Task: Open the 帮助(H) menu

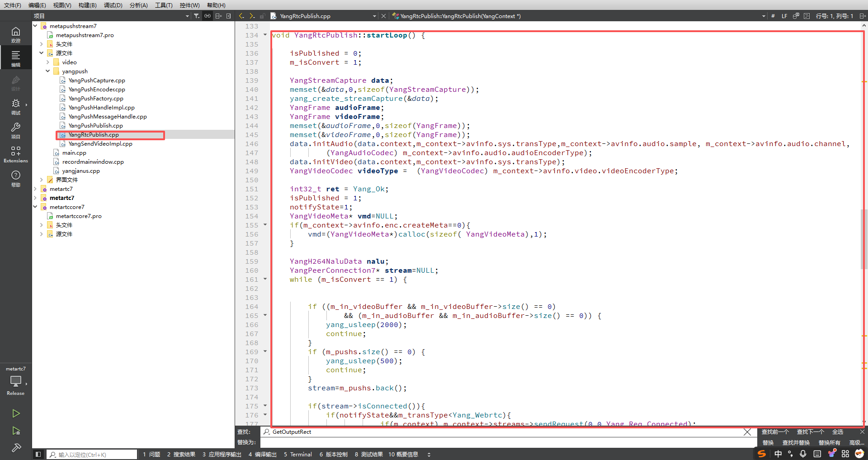Action: click(216, 5)
